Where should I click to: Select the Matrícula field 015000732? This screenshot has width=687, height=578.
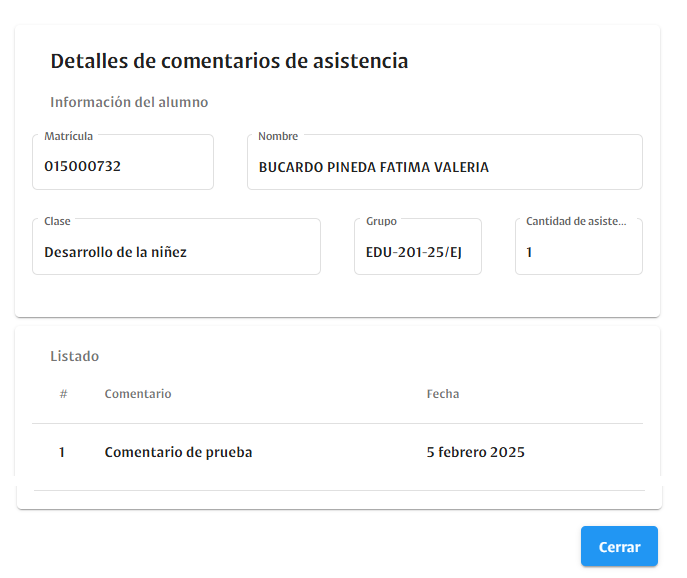coord(123,162)
